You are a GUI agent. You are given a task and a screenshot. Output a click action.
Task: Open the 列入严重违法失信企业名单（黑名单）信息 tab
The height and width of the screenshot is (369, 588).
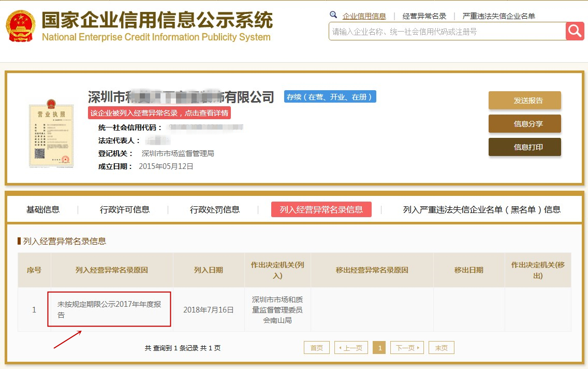point(481,209)
